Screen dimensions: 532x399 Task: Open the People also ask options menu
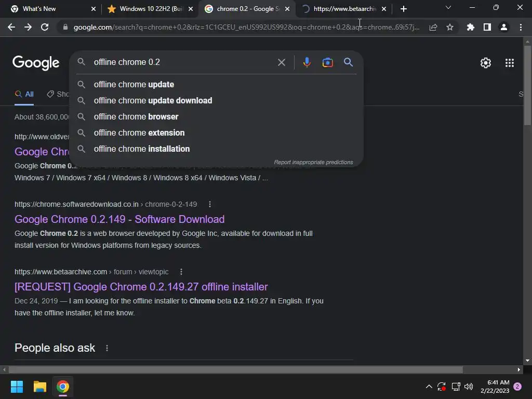click(107, 348)
